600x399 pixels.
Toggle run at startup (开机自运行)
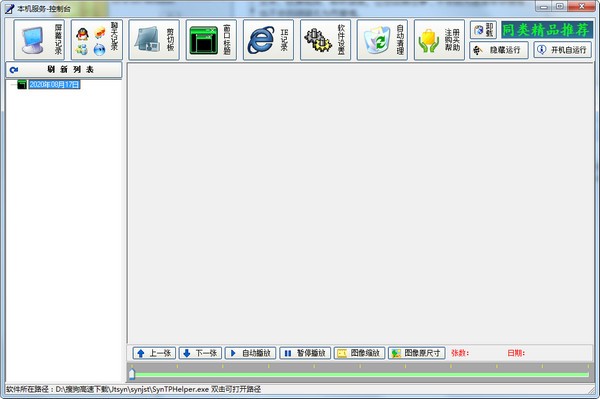(x=562, y=50)
